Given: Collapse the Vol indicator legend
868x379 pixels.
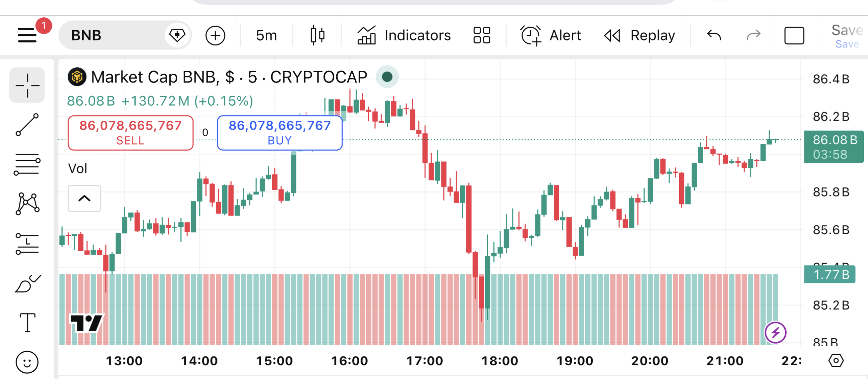Looking at the screenshot, I should [84, 198].
